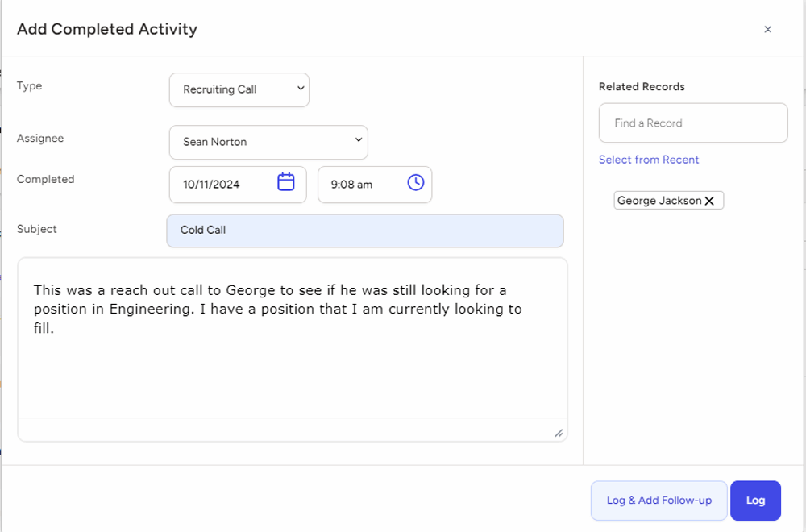Click the Add Completed Activity title

point(107,29)
